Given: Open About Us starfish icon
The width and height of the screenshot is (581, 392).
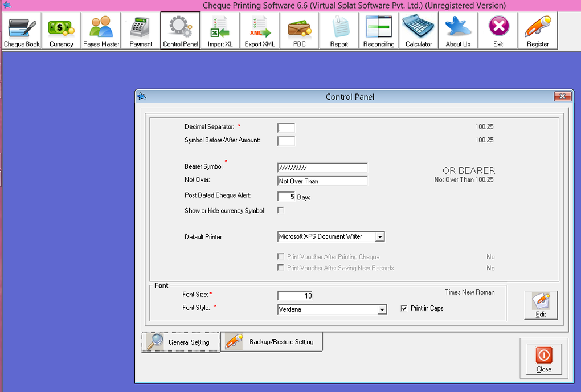Looking at the screenshot, I should point(458,30).
